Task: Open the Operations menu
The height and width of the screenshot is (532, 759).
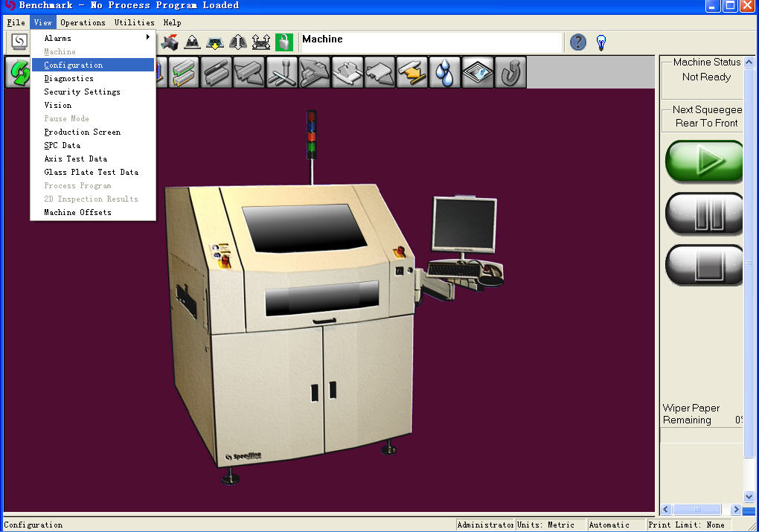Action: pyautogui.click(x=83, y=23)
